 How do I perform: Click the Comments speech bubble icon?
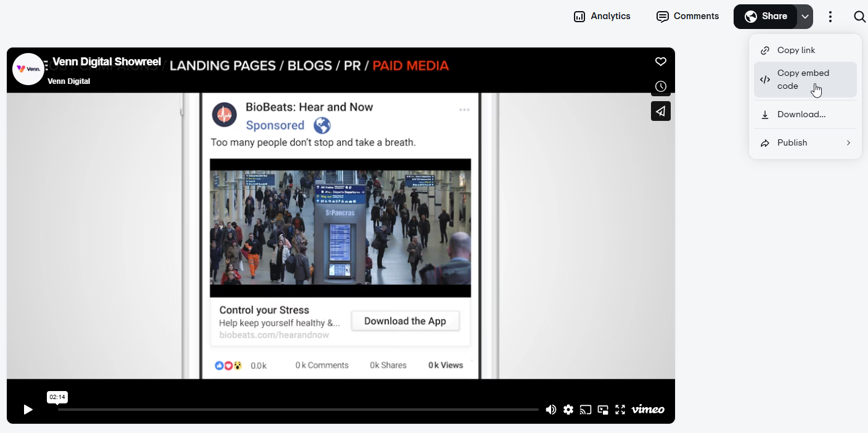(x=663, y=17)
